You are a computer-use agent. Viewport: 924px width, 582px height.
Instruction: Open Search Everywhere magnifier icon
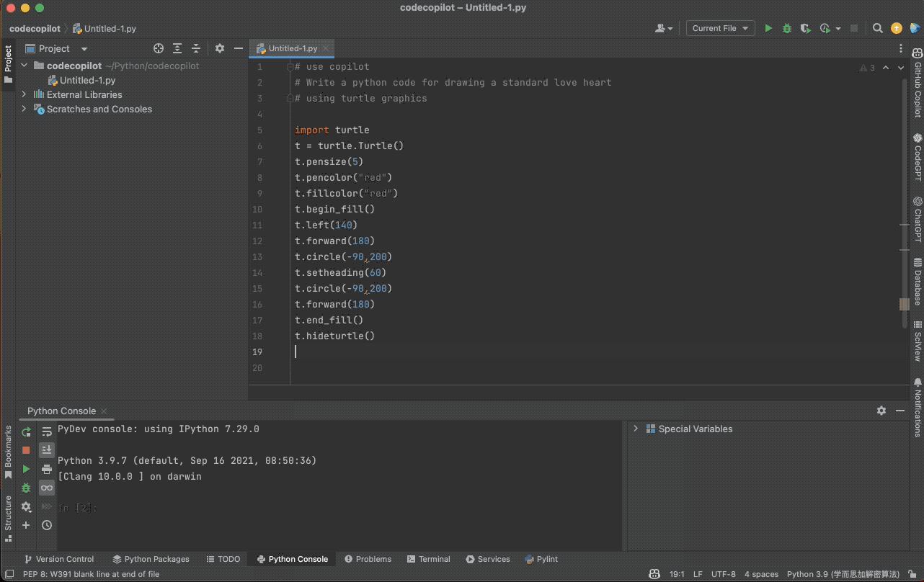click(x=877, y=29)
